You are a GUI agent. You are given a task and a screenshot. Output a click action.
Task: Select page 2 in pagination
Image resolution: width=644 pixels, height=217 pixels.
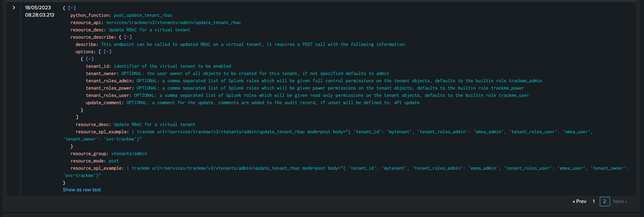point(605,202)
